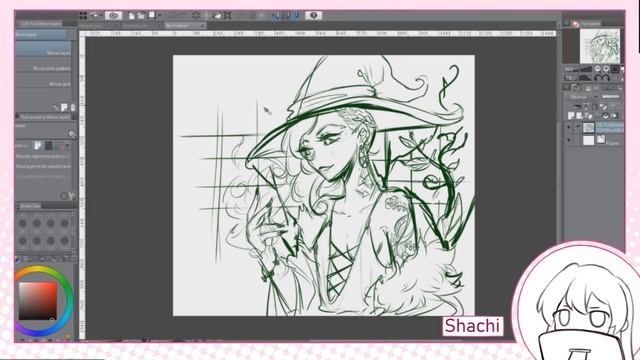The height and width of the screenshot is (360, 640).
Task: Adjust the Navigator zoom slider
Action: (x=586, y=69)
